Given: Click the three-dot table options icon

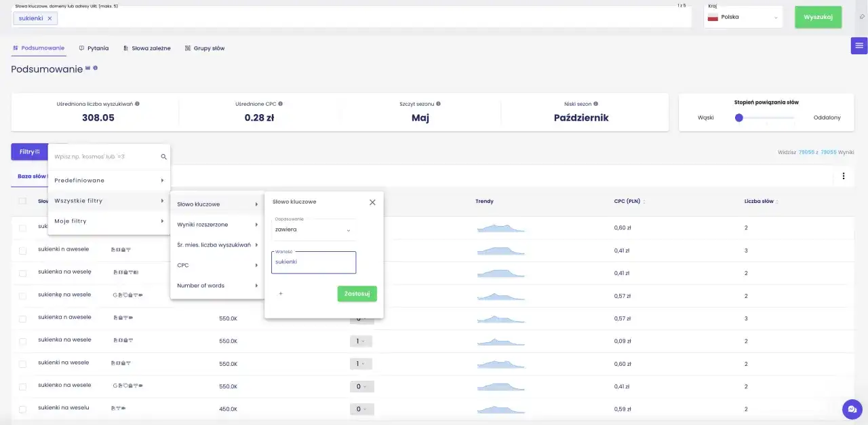Looking at the screenshot, I should (844, 176).
